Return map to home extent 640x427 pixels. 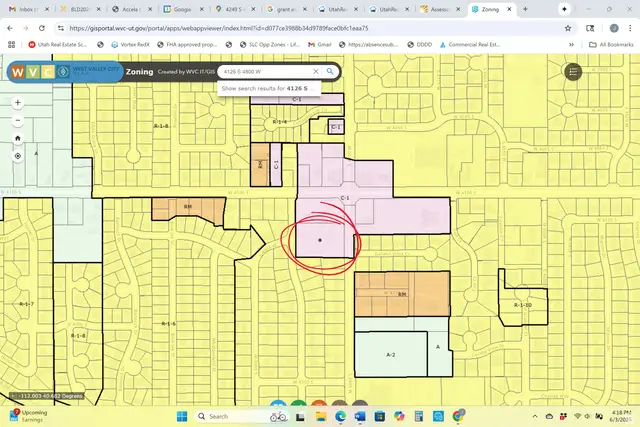pyautogui.click(x=18, y=138)
